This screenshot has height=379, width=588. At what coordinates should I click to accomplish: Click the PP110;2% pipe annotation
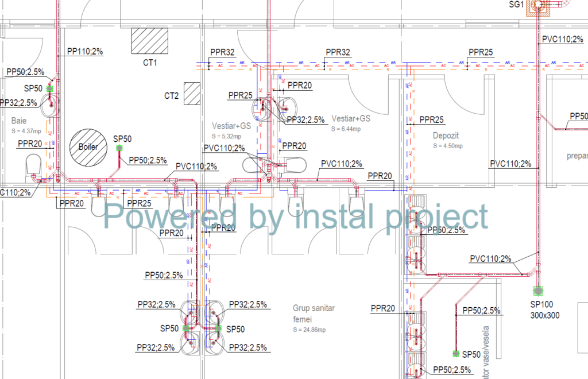[85, 51]
